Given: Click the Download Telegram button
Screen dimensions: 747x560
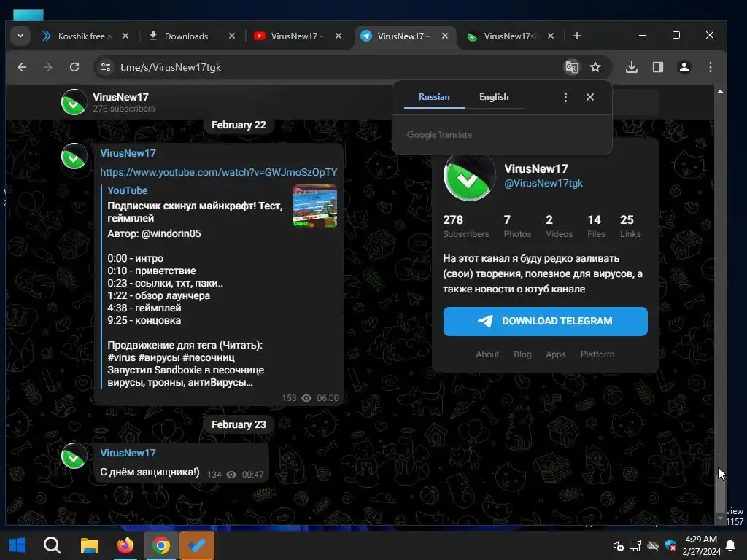Looking at the screenshot, I should click(546, 322).
